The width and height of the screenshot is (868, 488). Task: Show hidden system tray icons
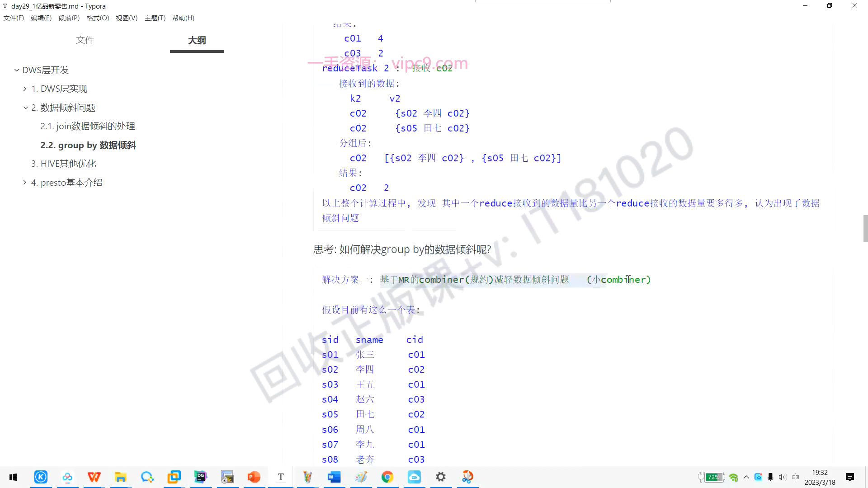(x=746, y=477)
